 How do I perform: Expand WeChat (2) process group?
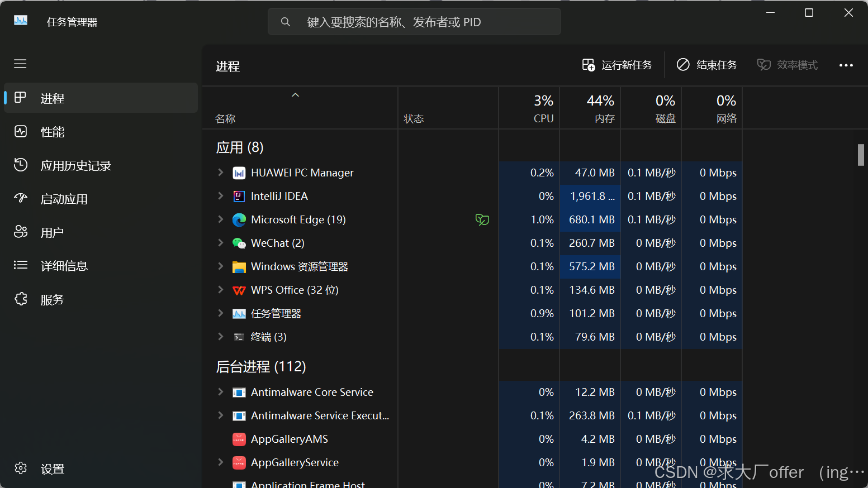(220, 243)
